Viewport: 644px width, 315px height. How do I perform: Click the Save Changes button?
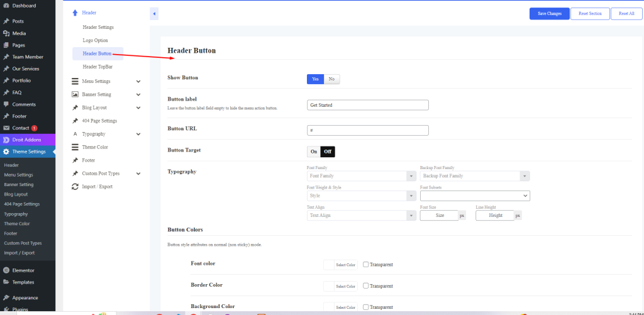pos(549,13)
